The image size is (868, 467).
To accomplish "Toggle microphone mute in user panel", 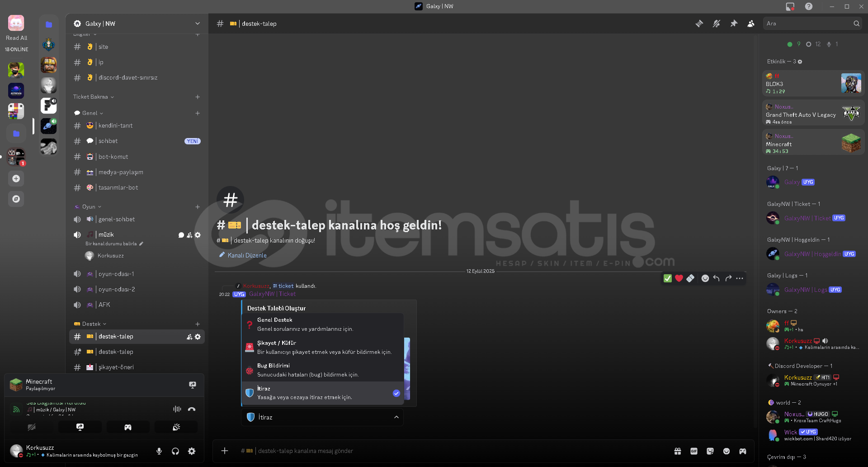I will [159, 451].
